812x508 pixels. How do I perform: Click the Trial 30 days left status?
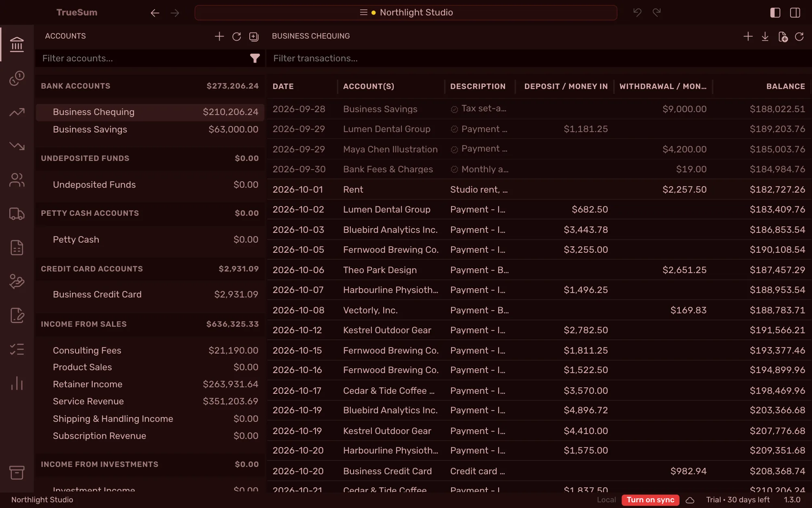(738, 500)
